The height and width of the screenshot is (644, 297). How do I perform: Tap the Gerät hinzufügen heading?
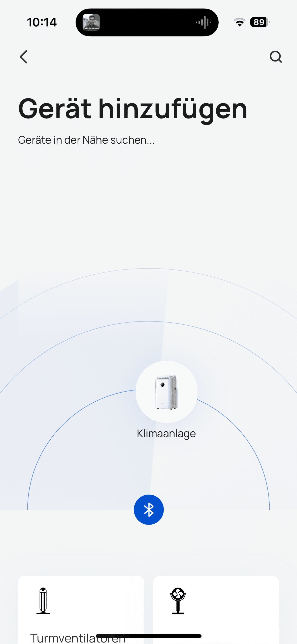coord(133,109)
